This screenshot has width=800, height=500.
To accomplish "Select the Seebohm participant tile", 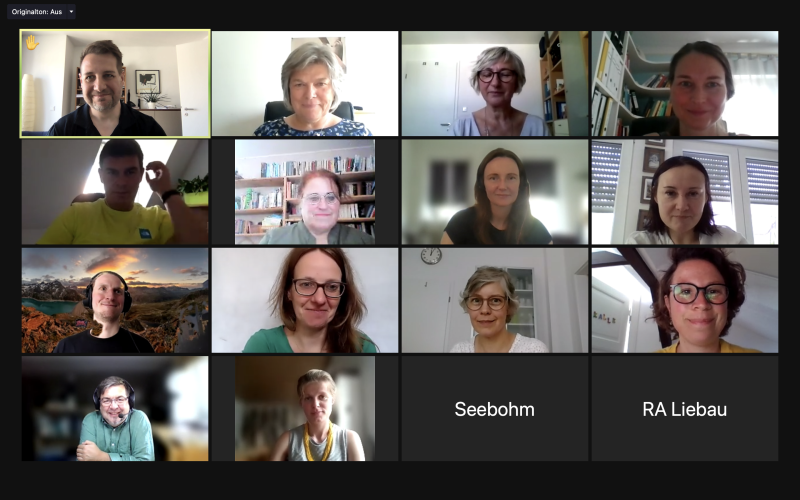I will pyautogui.click(x=494, y=409).
